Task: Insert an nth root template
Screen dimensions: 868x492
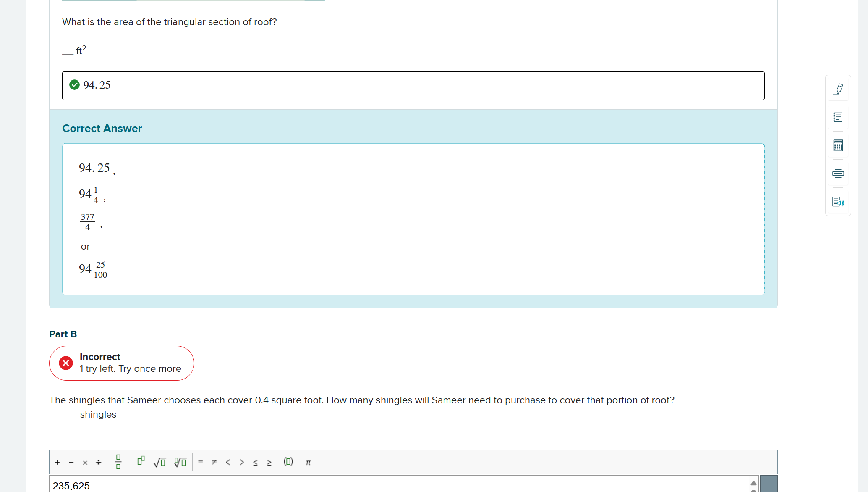Action: pos(180,462)
